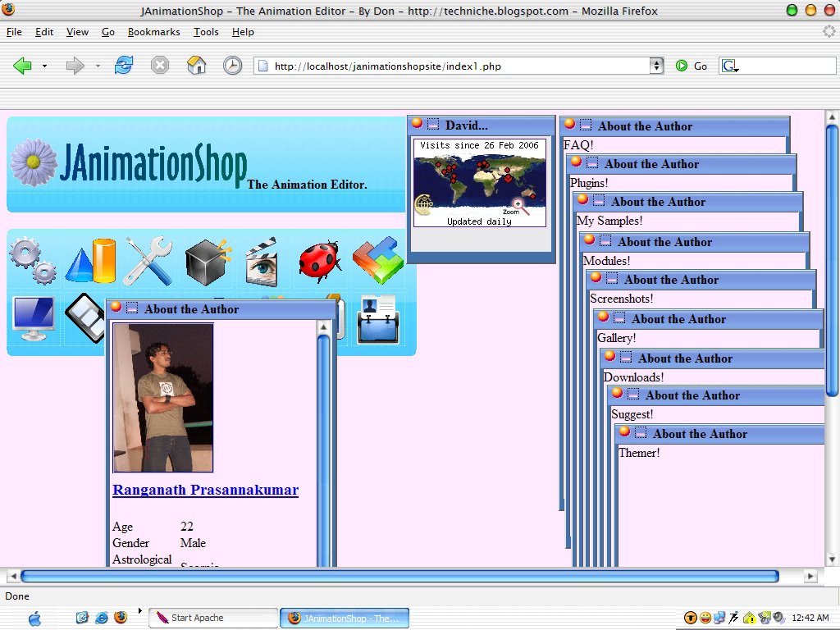Click the page vertical scrollbar thumb

(832, 260)
